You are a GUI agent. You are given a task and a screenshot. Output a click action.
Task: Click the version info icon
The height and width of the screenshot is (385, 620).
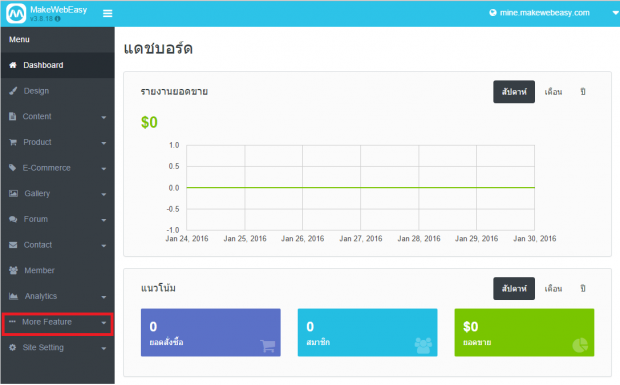pyautogui.click(x=58, y=19)
